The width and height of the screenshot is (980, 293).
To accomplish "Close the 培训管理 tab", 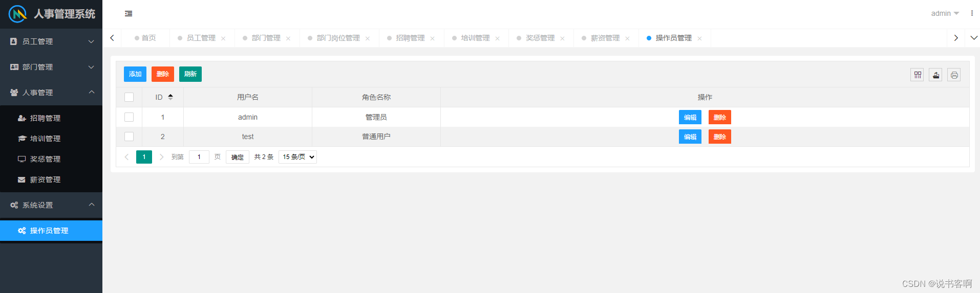I will coord(498,38).
